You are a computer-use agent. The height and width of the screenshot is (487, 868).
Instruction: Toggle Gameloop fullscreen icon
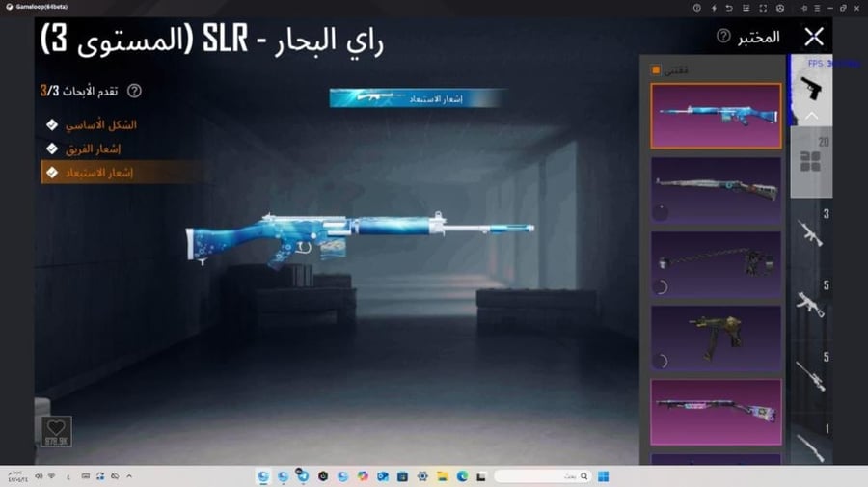point(763,8)
